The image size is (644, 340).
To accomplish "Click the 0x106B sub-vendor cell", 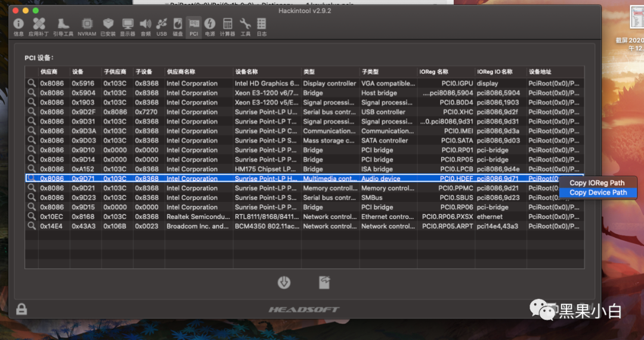I will tap(115, 226).
